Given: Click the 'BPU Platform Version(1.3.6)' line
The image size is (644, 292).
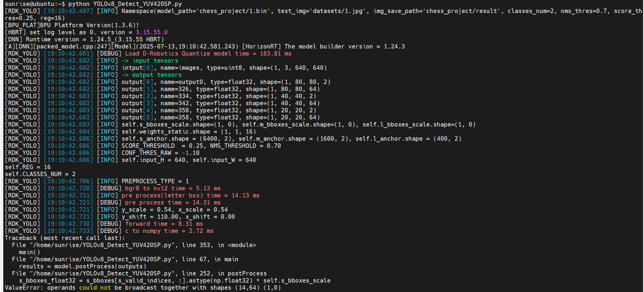Looking at the screenshot, I should [x=72, y=25].
